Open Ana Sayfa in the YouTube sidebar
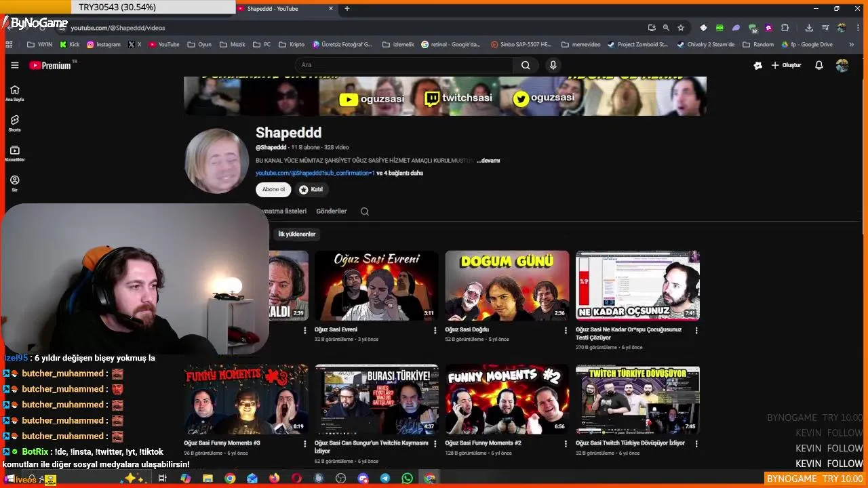 pyautogui.click(x=14, y=94)
